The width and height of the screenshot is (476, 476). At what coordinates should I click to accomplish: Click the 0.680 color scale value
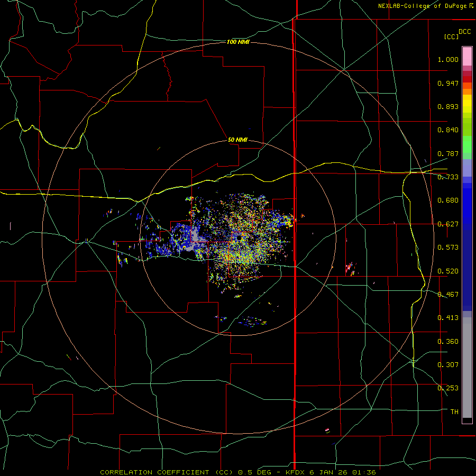pos(448,200)
